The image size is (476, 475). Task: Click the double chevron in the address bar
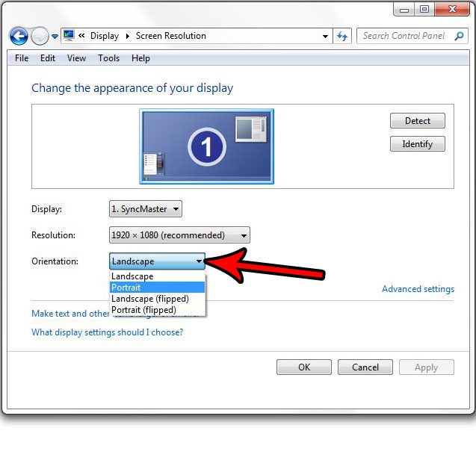[81, 36]
